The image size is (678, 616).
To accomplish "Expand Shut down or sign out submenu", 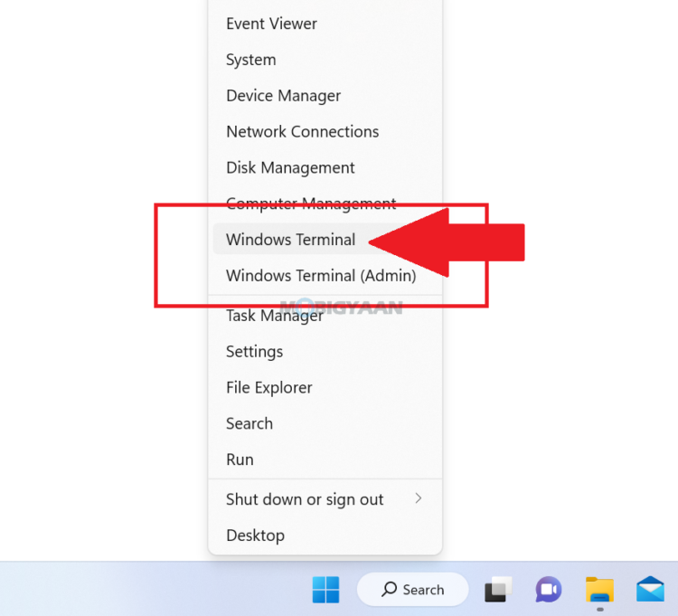I will click(x=325, y=499).
